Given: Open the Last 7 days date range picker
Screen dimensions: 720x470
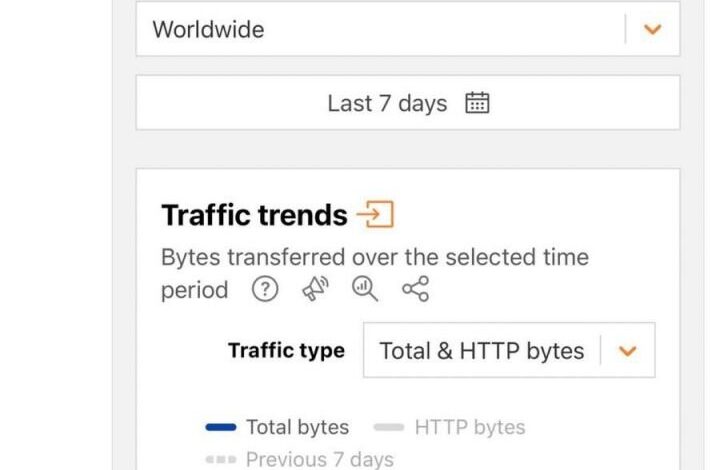Looking at the screenshot, I should (387, 103).
